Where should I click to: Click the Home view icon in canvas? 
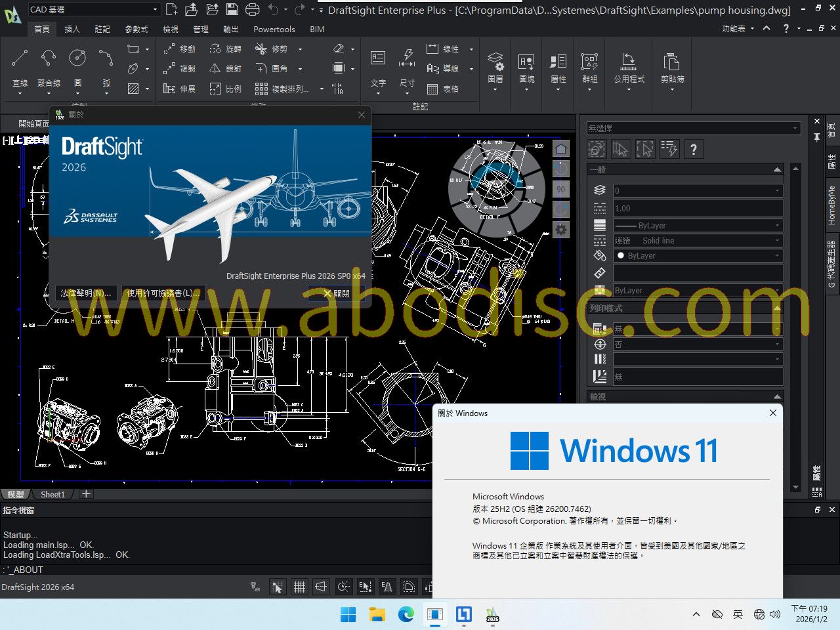coord(560,149)
